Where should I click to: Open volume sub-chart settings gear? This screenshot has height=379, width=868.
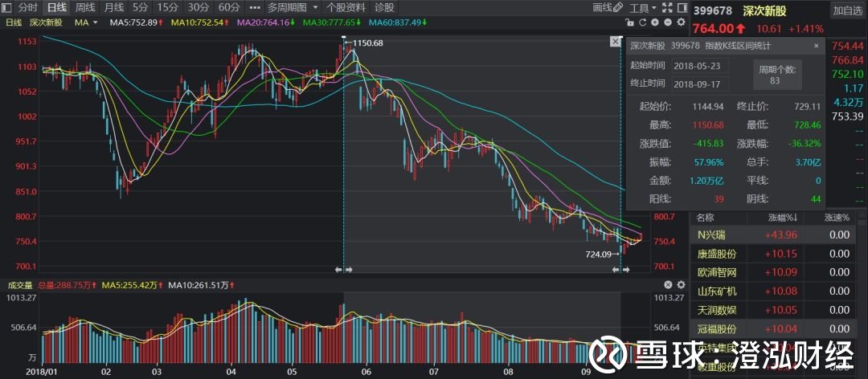(x=681, y=284)
